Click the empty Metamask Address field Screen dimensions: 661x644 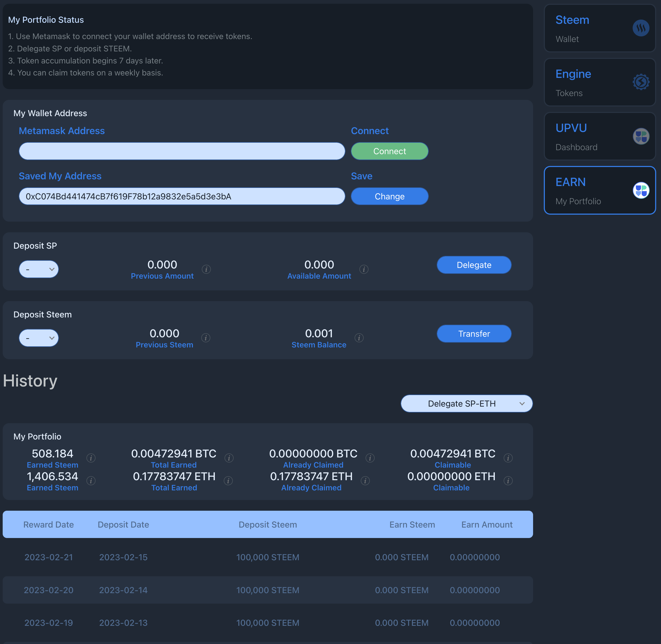pos(182,151)
